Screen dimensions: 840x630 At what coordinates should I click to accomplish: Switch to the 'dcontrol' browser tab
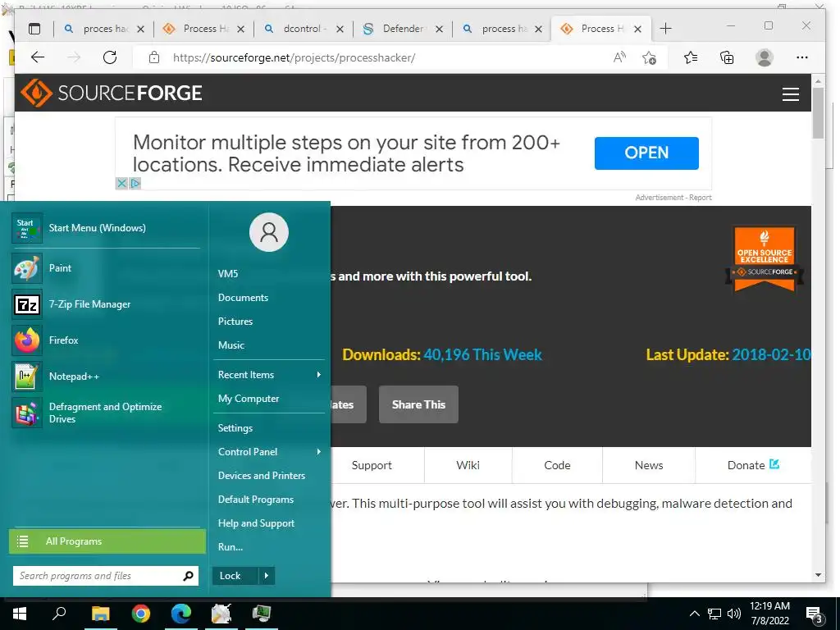click(304, 29)
